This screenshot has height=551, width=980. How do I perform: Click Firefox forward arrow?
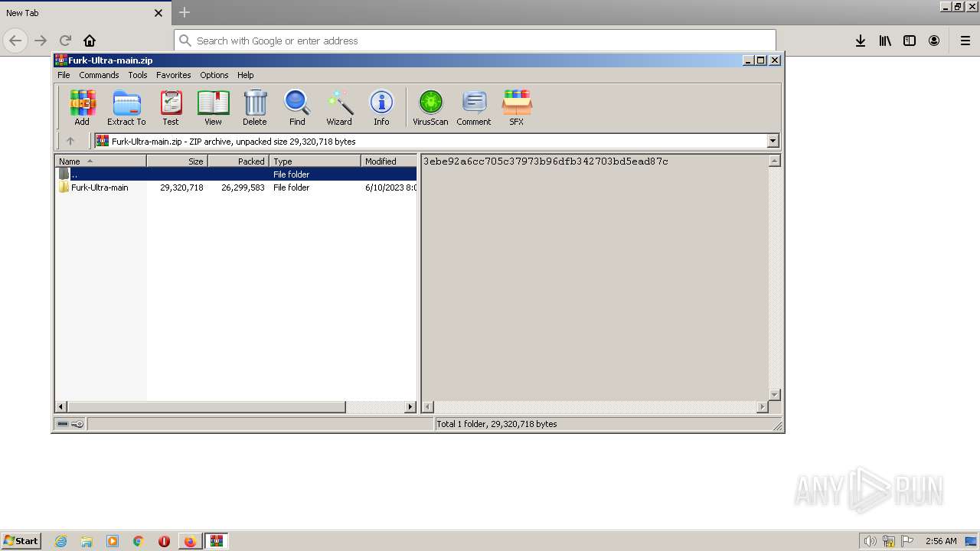41,41
